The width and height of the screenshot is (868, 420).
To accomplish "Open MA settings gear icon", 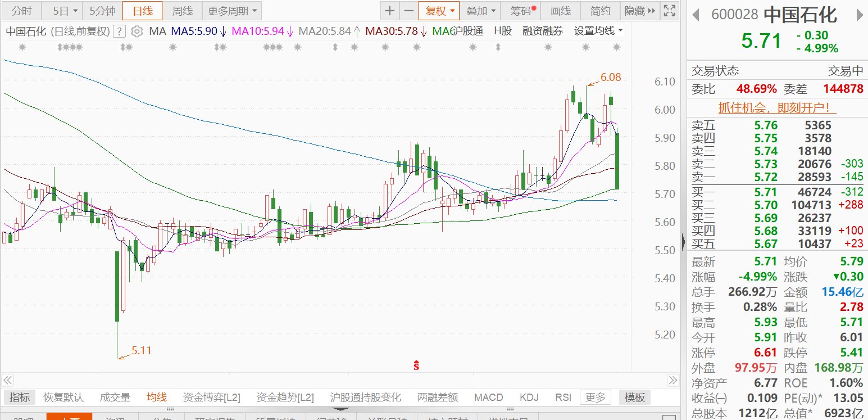I will pyautogui.click(x=137, y=31).
